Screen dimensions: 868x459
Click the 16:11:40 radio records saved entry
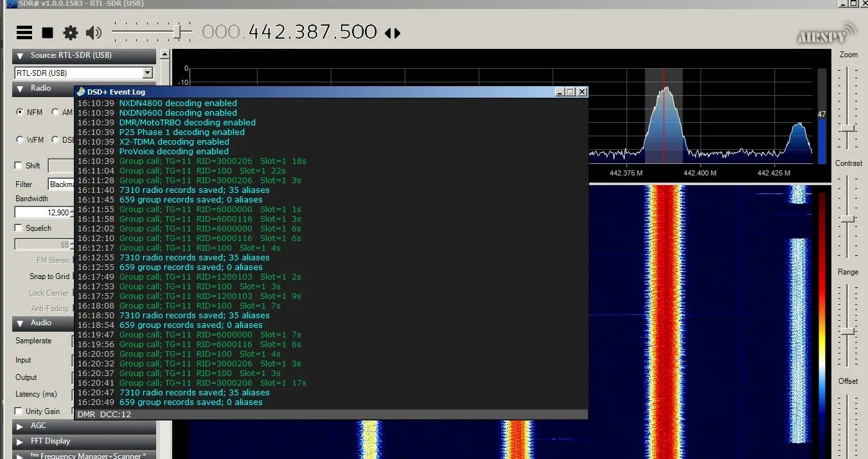pyautogui.click(x=173, y=190)
